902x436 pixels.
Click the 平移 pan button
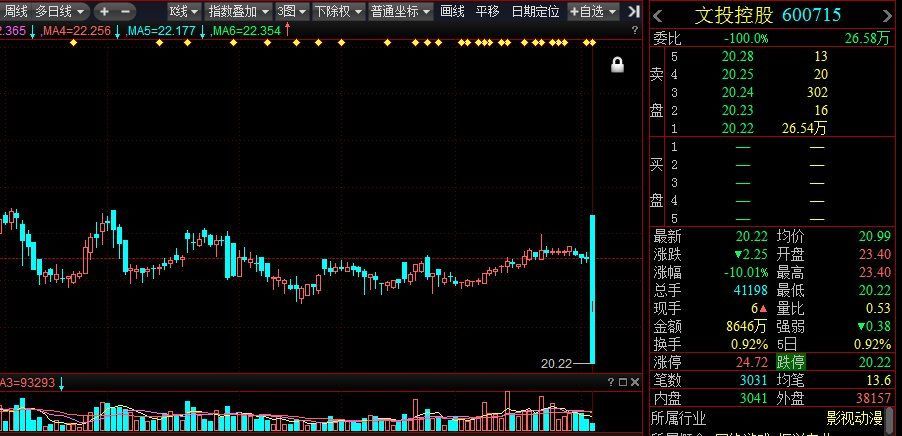[x=487, y=11]
